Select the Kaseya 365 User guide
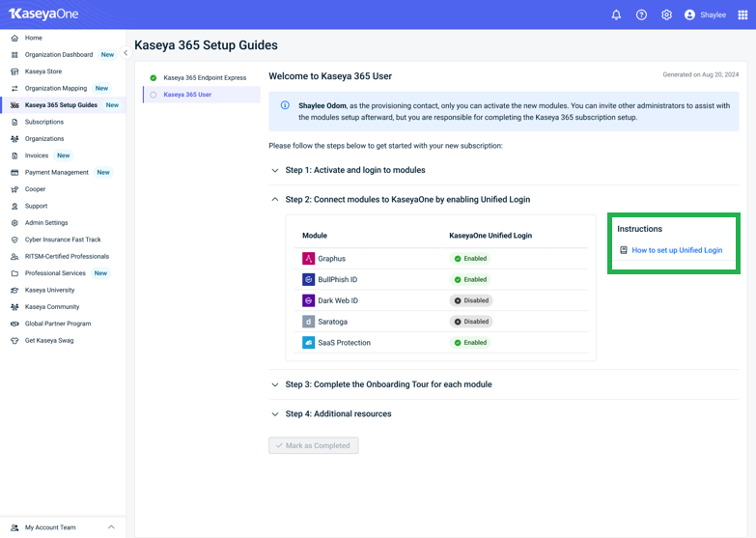Viewport: 756px width, 538px height. tap(187, 95)
